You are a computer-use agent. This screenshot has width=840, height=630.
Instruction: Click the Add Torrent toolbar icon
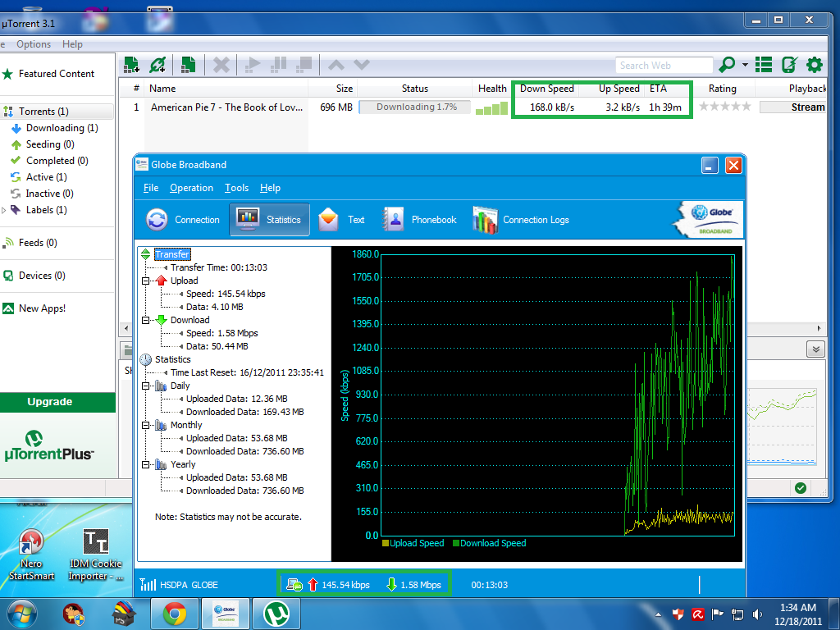pos(131,65)
